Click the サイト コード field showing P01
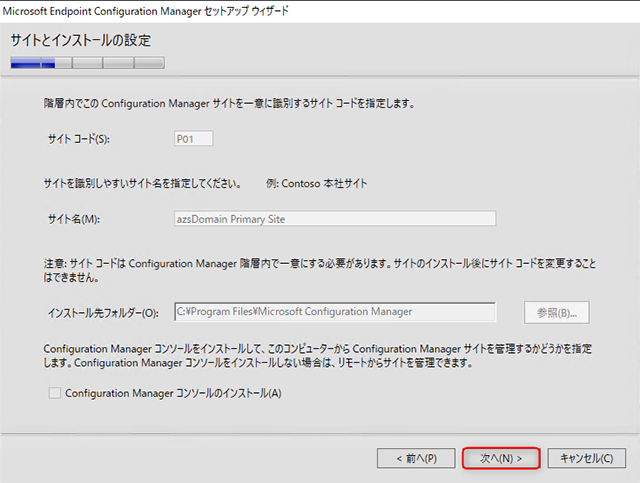Screen dimensions: 640x483 (x=193, y=139)
